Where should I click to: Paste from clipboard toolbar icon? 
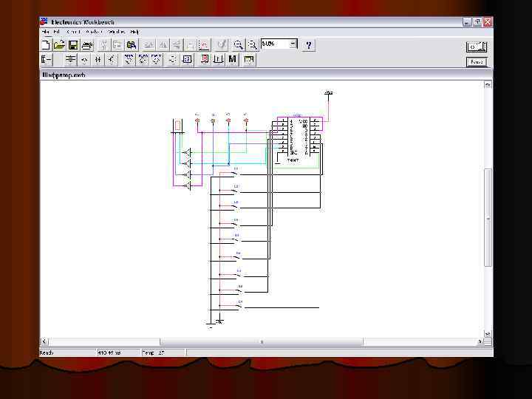tap(132, 45)
